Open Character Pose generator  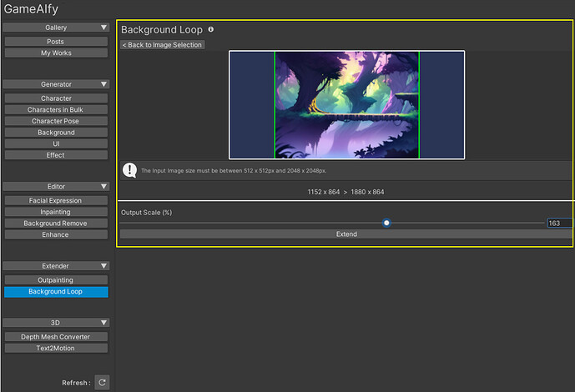56,121
